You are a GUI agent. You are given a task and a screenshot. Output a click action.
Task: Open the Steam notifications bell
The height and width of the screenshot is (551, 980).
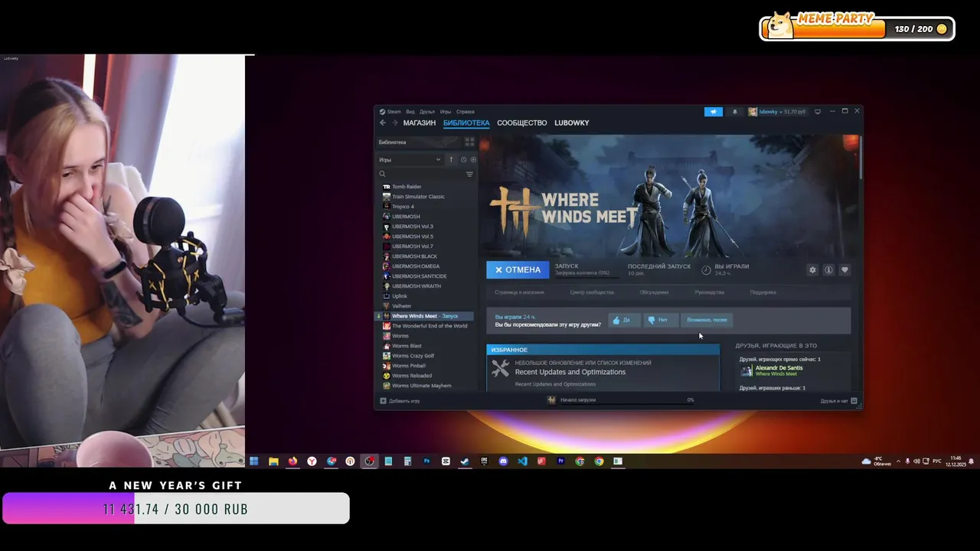735,112
